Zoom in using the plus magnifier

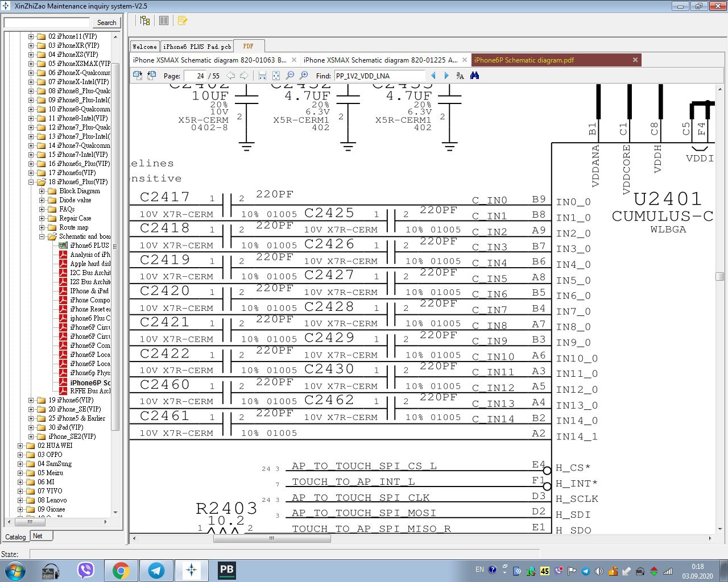[304, 76]
